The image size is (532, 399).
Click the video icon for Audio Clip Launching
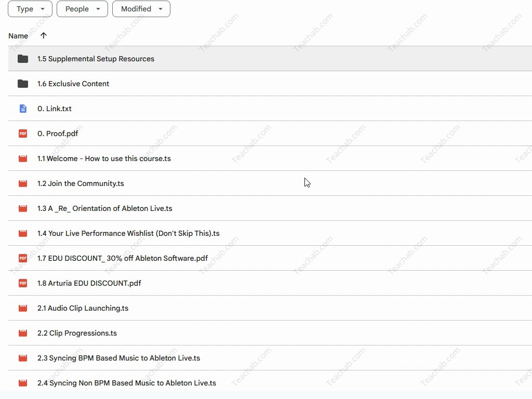tap(23, 308)
